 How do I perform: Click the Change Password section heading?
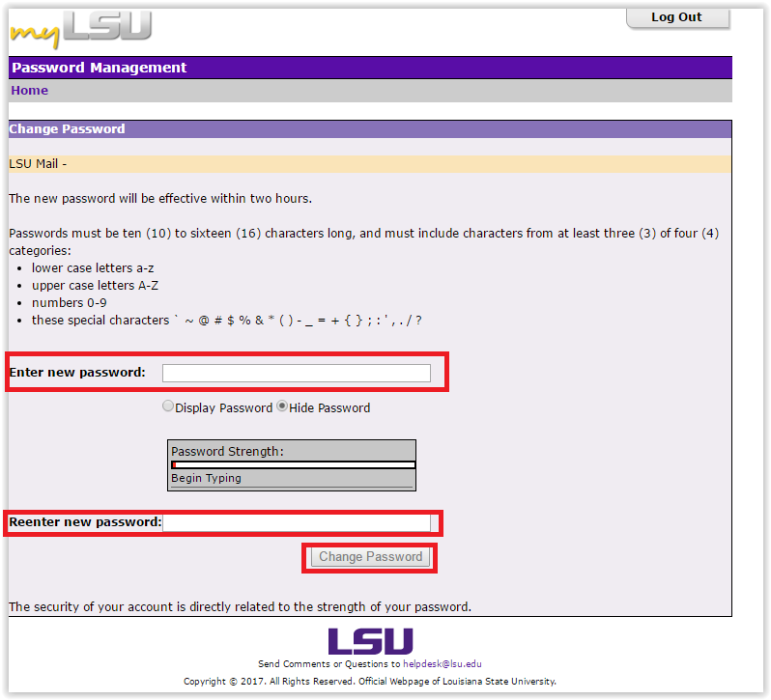click(67, 128)
